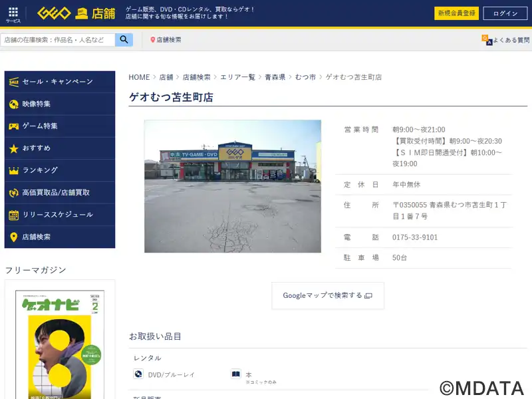This screenshot has width=532, height=399.
Task: Click the レンタル section label
Action: tap(147, 358)
